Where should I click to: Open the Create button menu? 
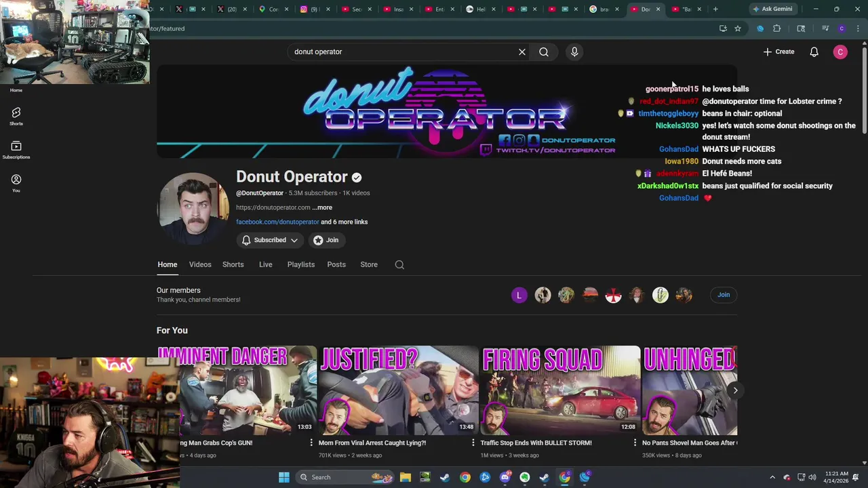click(x=778, y=52)
